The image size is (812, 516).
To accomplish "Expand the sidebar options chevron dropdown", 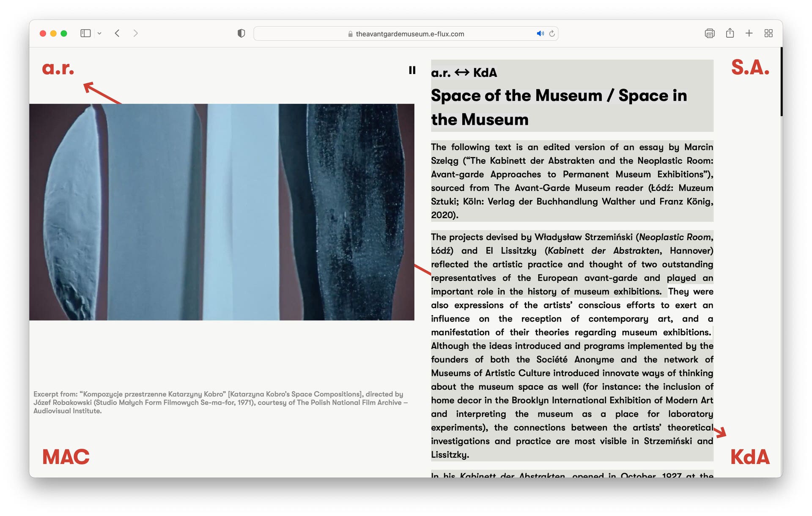I will pos(99,33).
